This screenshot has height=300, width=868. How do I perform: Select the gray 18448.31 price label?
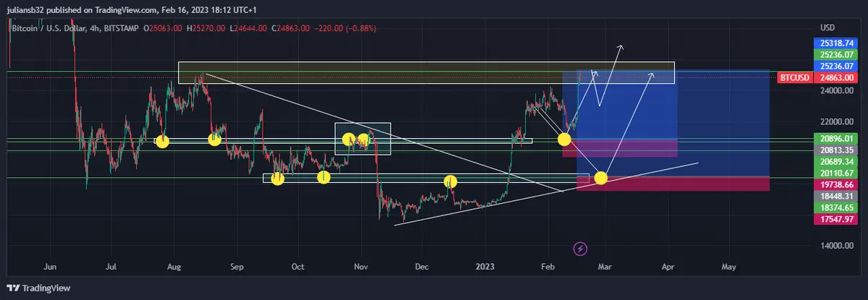tap(835, 195)
